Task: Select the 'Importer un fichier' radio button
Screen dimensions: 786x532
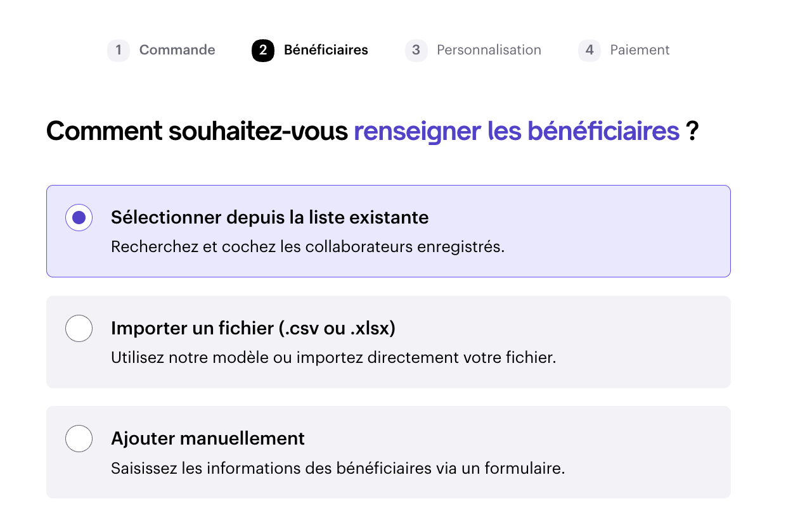Action: tap(79, 329)
